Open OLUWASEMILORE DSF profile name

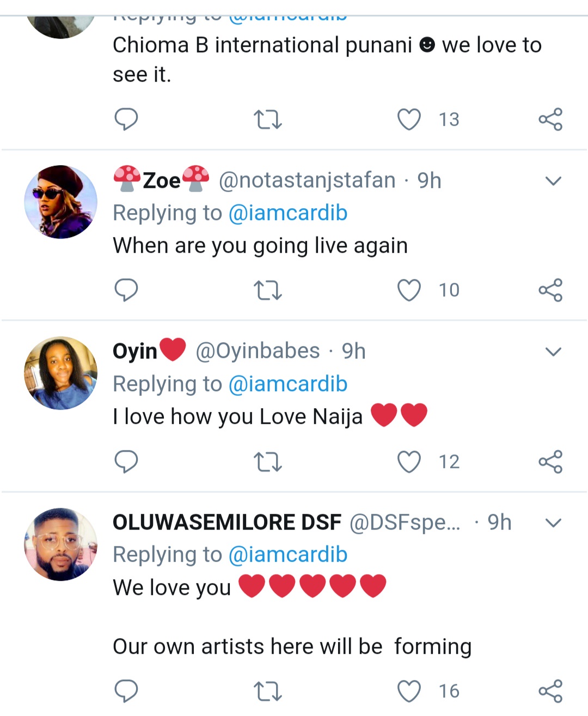(226, 523)
